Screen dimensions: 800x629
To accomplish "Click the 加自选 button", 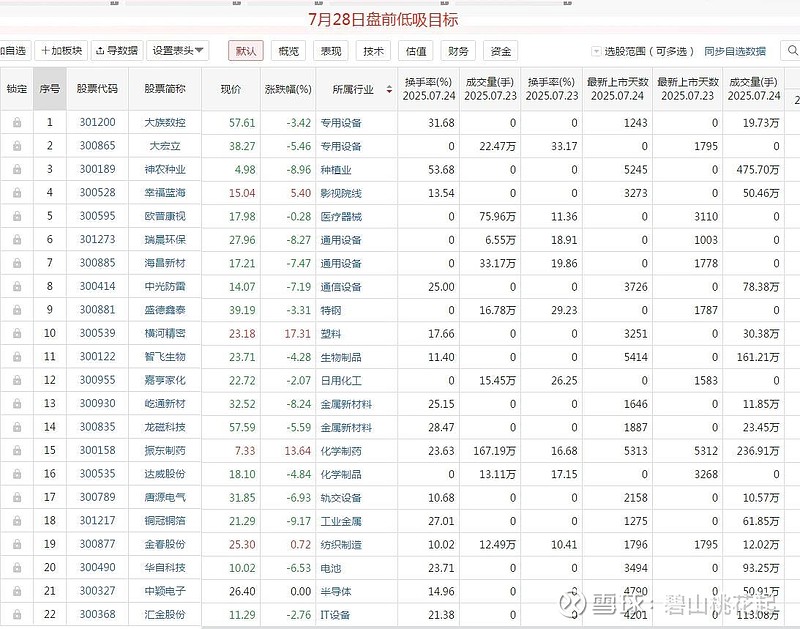I will (x=15, y=51).
